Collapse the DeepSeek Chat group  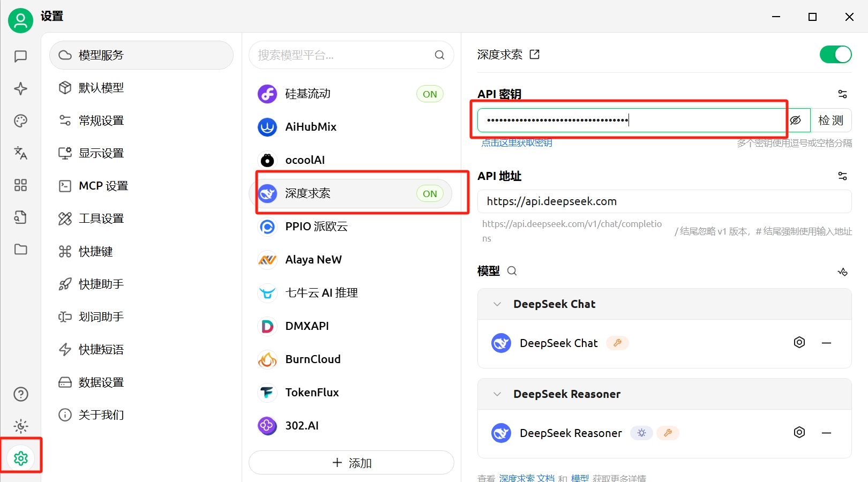[497, 304]
